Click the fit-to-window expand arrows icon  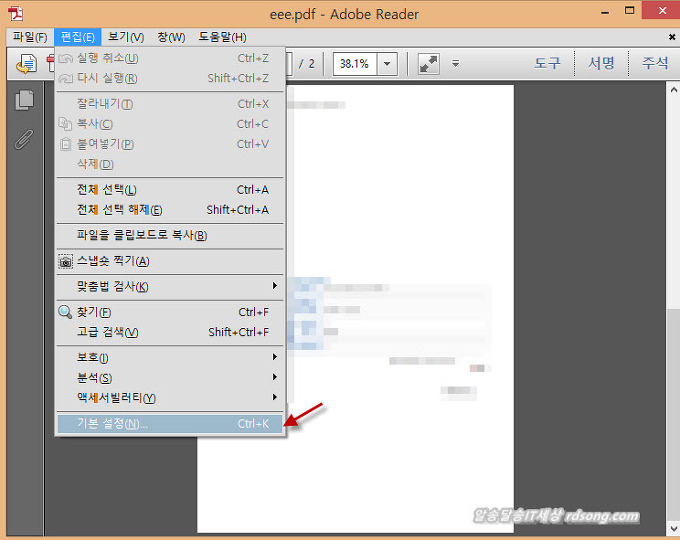tap(428, 63)
